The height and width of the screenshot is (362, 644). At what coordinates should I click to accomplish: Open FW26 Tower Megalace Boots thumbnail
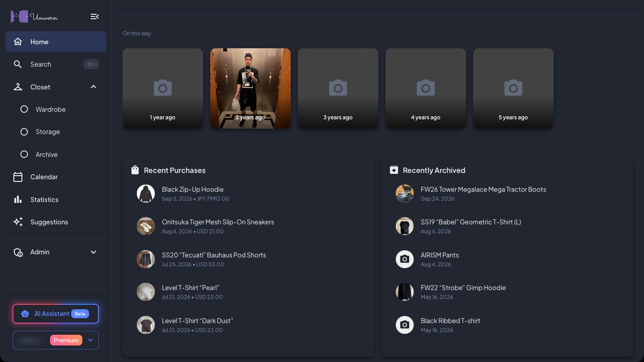[405, 194]
